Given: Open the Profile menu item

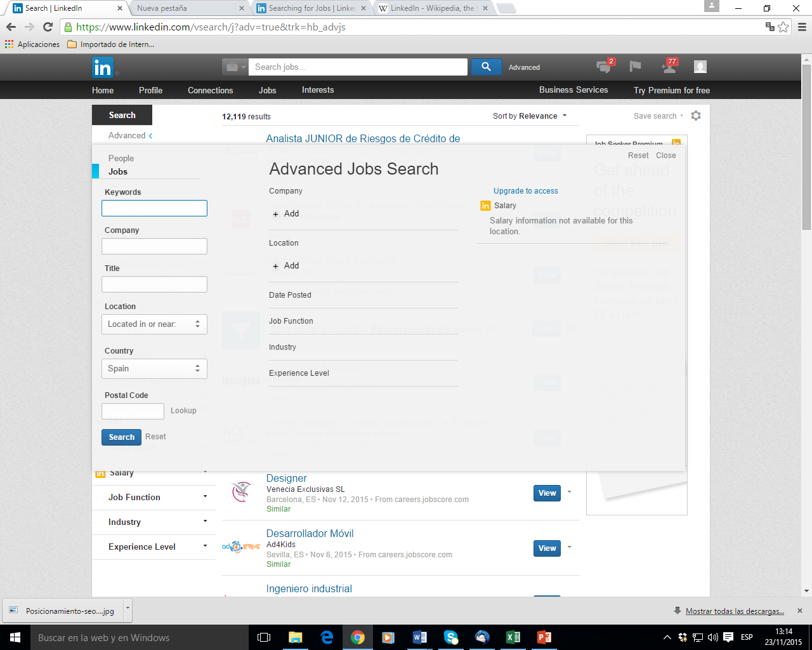Looking at the screenshot, I should coord(151,90).
